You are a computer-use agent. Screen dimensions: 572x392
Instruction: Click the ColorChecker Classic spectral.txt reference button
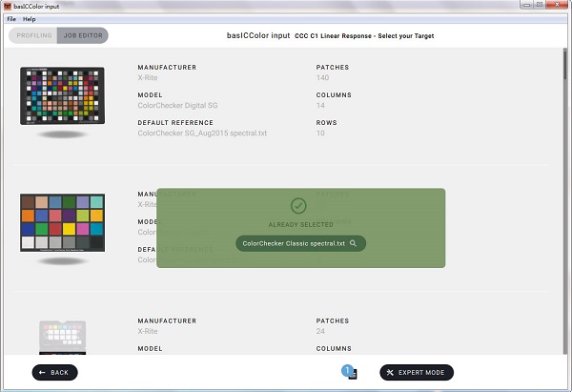click(x=300, y=243)
